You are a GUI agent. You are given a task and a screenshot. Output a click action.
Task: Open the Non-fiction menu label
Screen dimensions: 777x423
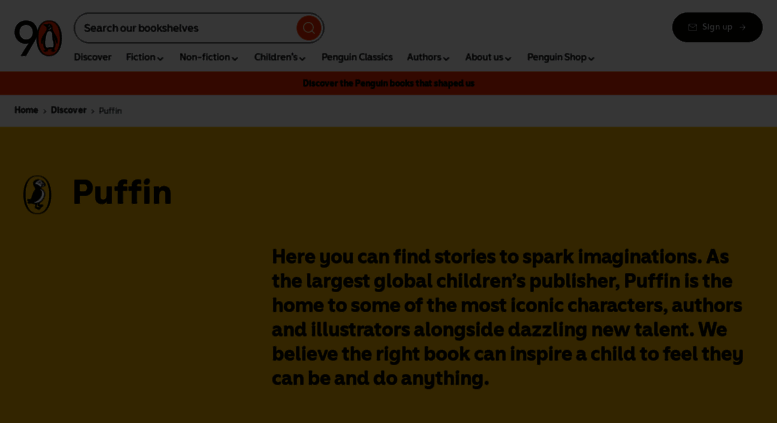click(x=205, y=57)
